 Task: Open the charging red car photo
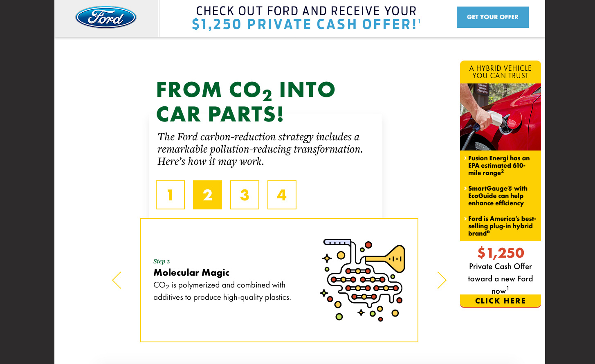[501, 117]
